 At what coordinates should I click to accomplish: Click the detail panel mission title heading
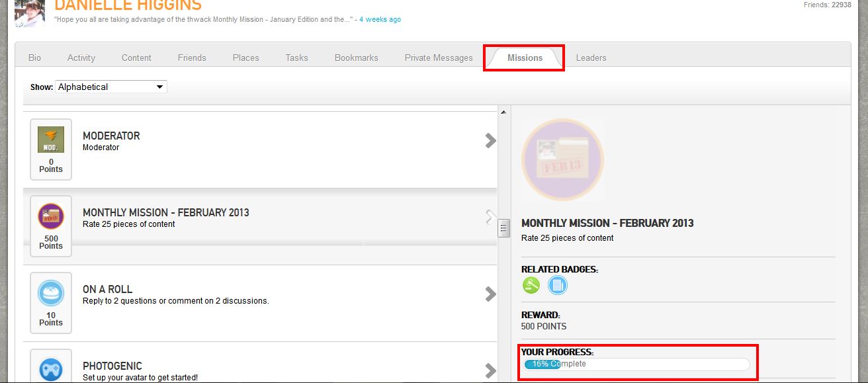coord(607,223)
